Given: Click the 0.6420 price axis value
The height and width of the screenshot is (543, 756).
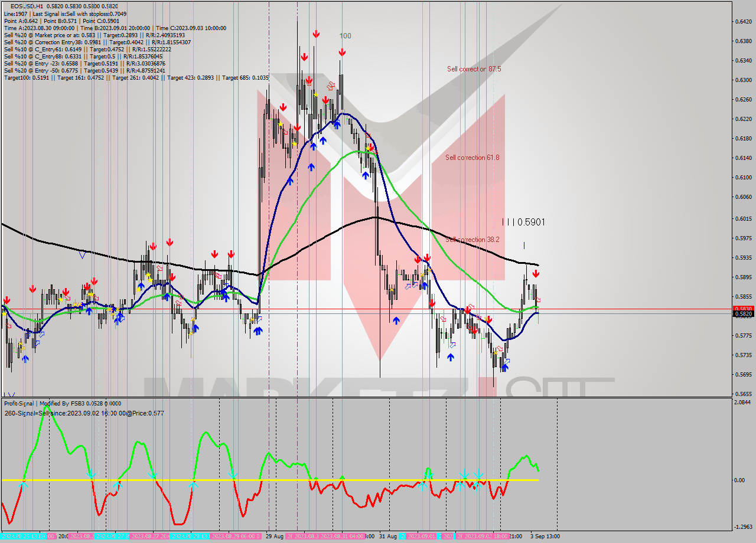Looking at the screenshot, I should tap(743, 22).
